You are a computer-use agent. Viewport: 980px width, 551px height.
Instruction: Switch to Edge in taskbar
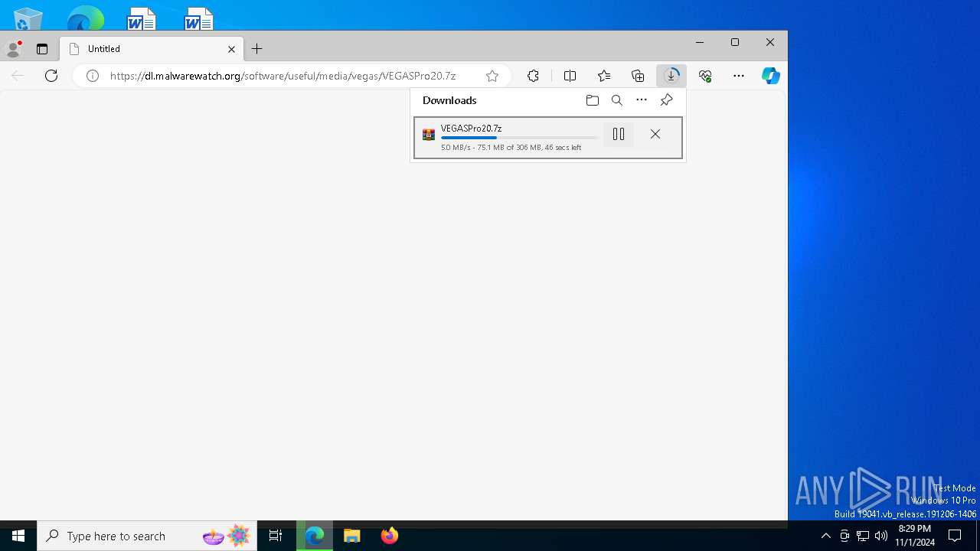point(315,536)
